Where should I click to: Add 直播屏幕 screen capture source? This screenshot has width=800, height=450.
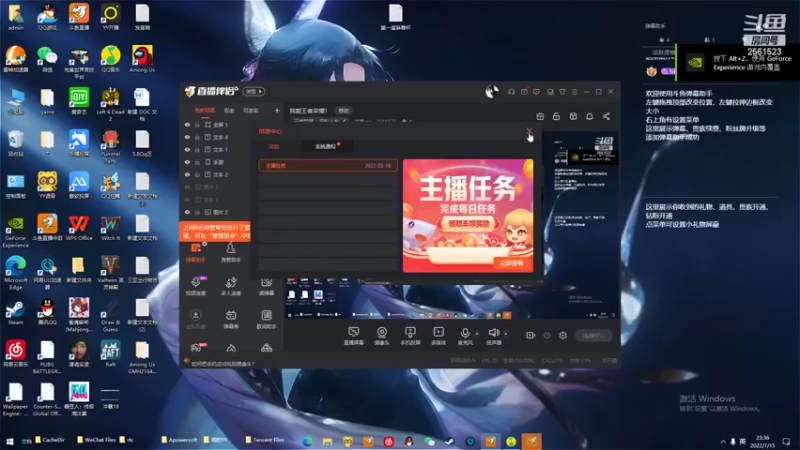pyautogui.click(x=353, y=336)
